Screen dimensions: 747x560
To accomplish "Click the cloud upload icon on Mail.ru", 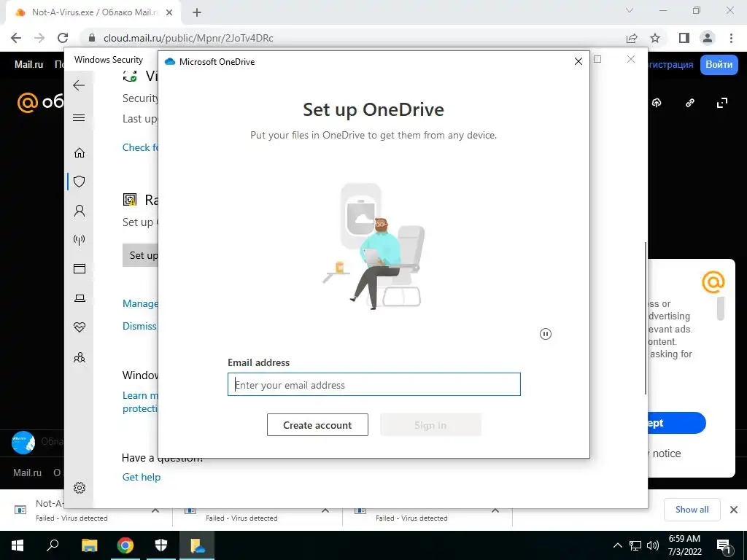I will click(657, 103).
